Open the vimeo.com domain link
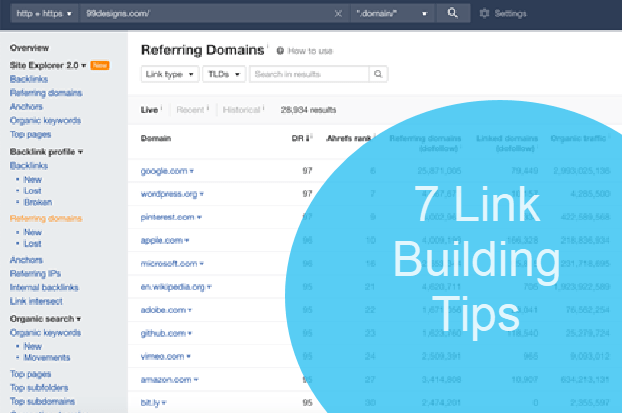 click(x=162, y=356)
